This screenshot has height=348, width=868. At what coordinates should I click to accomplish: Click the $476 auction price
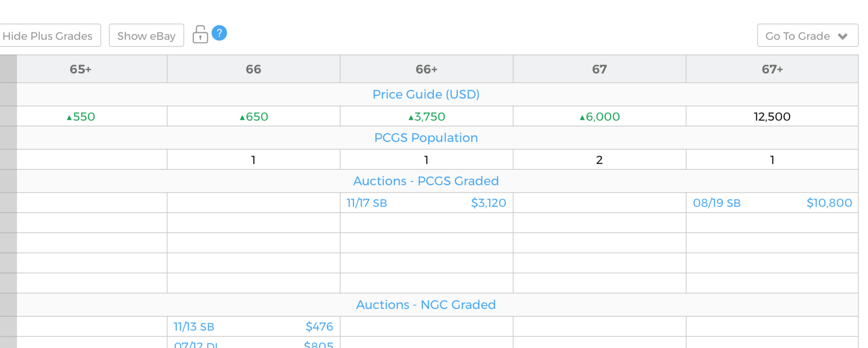point(319,327)
